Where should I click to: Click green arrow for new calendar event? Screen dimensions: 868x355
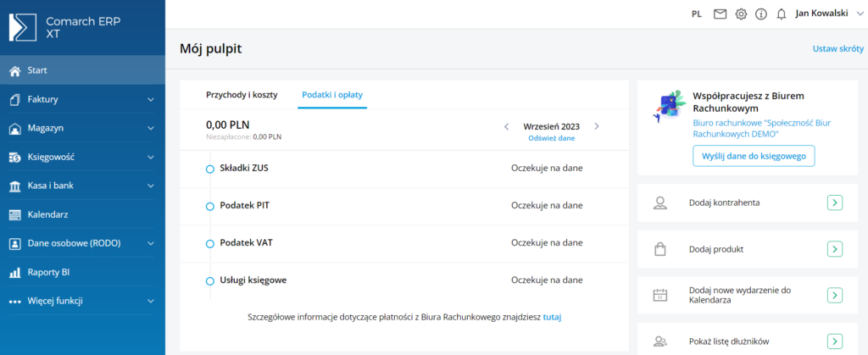(x=834, y=295)
